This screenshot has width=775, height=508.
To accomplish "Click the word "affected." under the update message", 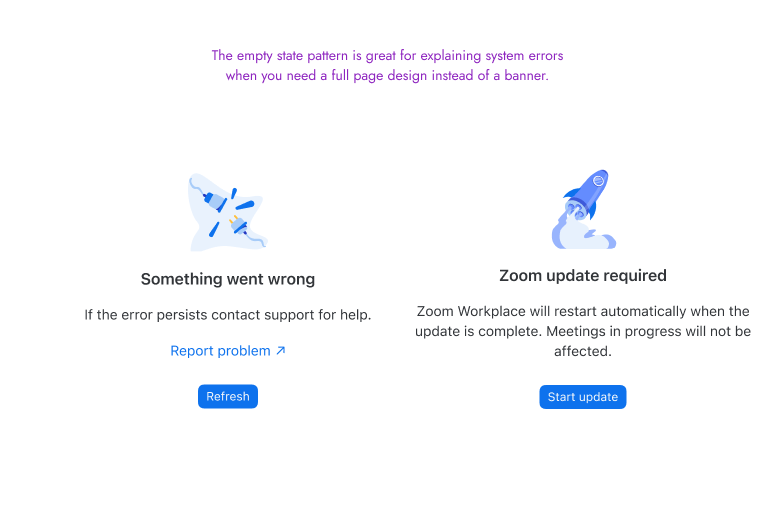I will tap(583, 351).
